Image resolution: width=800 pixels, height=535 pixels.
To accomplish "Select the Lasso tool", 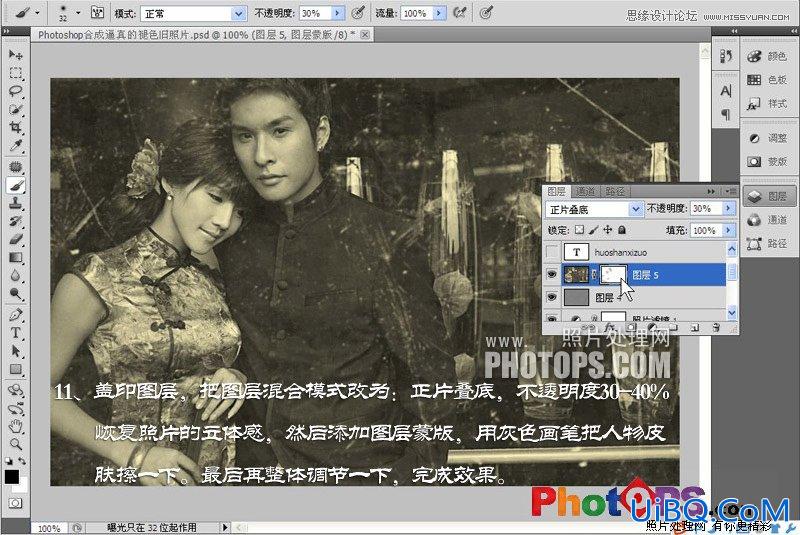I will [16, 92].
